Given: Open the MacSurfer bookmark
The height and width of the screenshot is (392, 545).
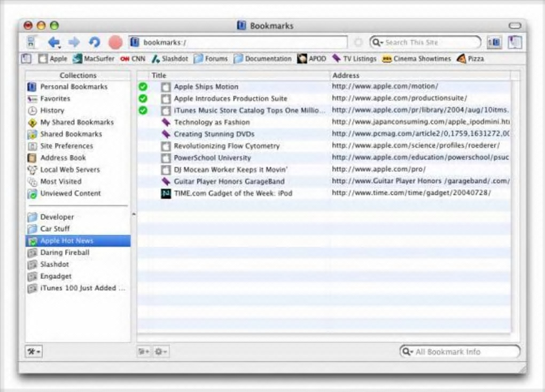Looking at the screenshot, I should 94,59.
